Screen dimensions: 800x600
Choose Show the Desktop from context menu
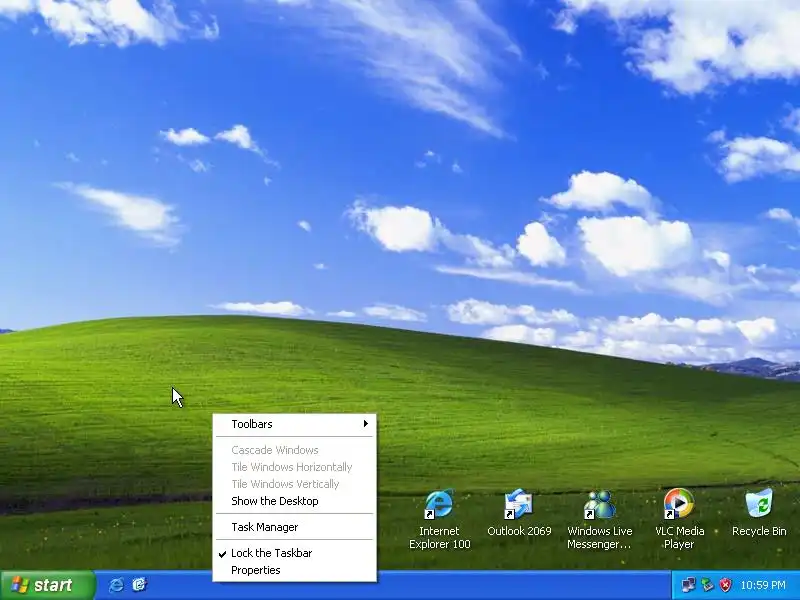[294, 501]
